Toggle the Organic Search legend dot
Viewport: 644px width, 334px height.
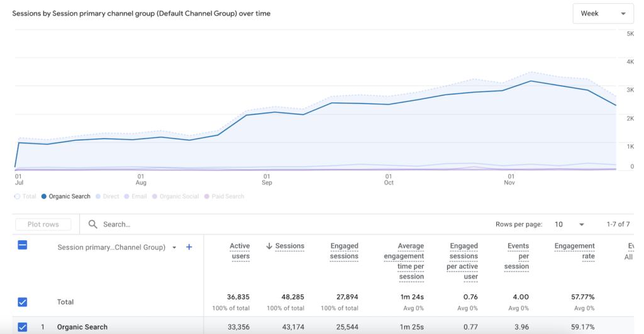(44, 196)
